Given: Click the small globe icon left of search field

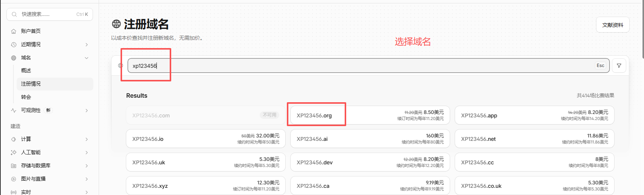Looking at the screenshot, I should (121, 66).
